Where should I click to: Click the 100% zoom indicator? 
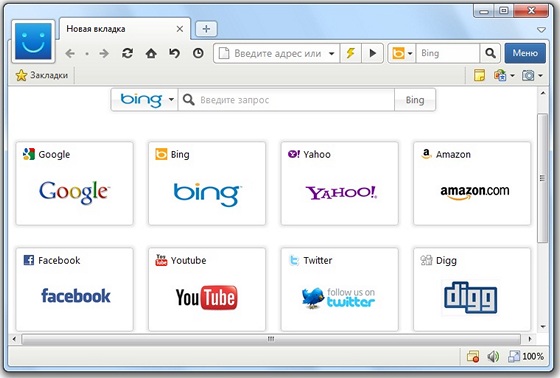pyautogui.click(x=526, y=356)
